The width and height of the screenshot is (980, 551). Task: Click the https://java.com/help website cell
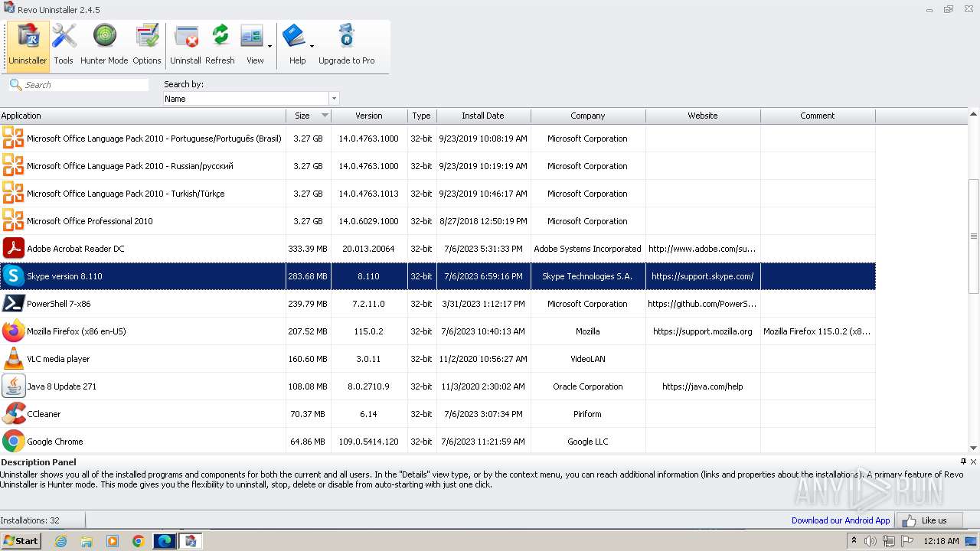[x=703, y=386]
